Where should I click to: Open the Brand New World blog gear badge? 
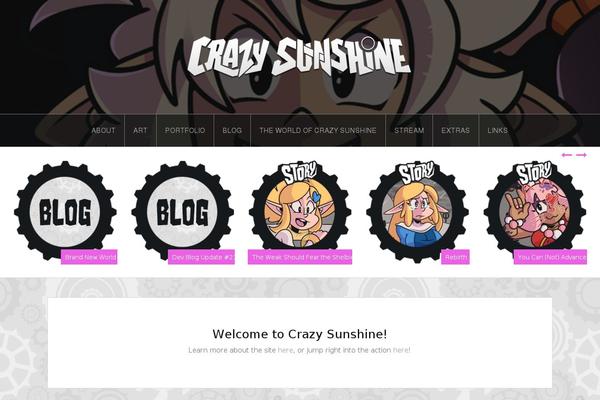tap(65, 211)
